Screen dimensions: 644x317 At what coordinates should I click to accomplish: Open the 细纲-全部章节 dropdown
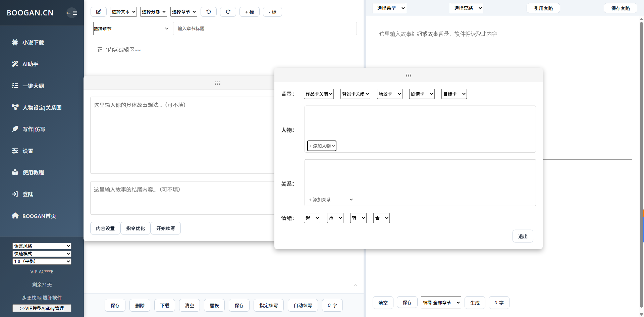point(441,303)
